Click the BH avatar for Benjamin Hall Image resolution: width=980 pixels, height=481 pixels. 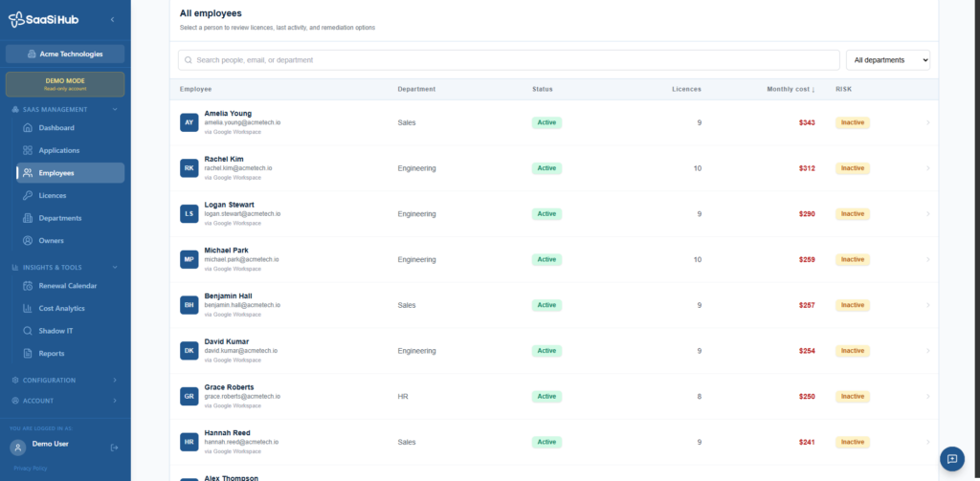[x=189, y=305]
